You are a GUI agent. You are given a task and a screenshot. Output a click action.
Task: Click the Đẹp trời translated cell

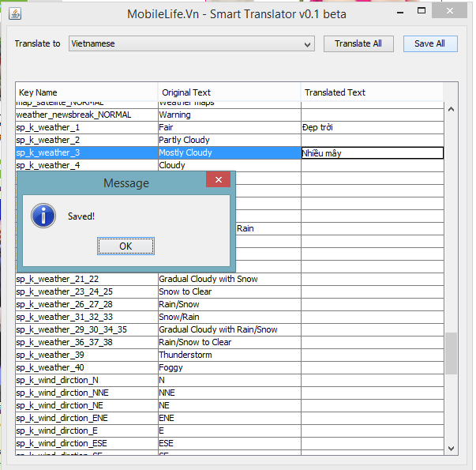371,128
